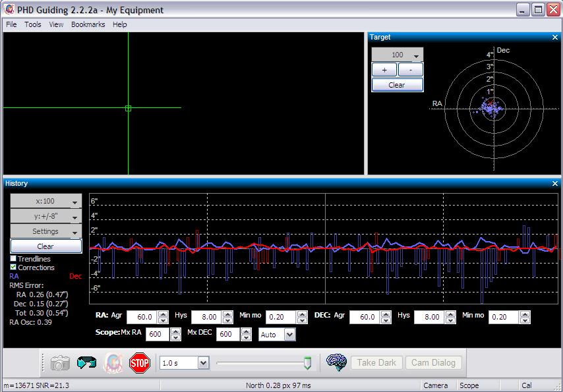
Task: Open the View menu
Action: click(56, 24)
